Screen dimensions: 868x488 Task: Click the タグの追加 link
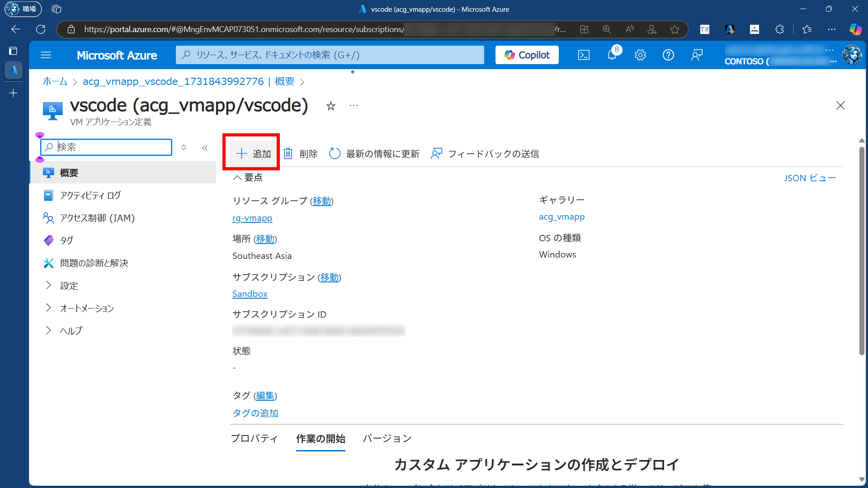(255, 413)
